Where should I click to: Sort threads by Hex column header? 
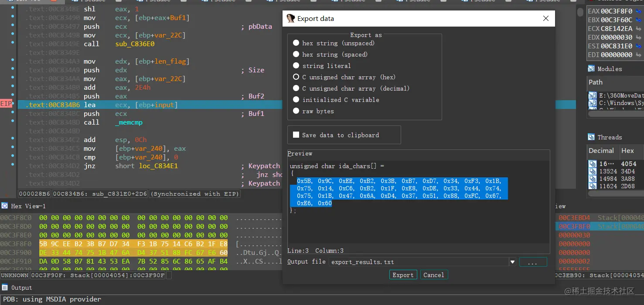click(x=627, y=151)
